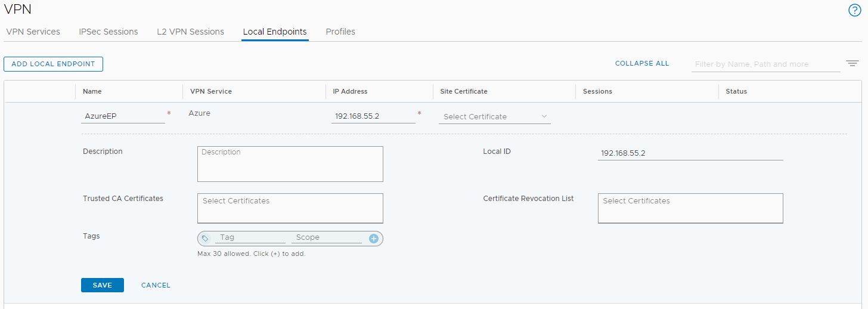This screenshot has height=309, width=868.
Task: Select the Local Endpoints tab
Action: coord(275,32)
